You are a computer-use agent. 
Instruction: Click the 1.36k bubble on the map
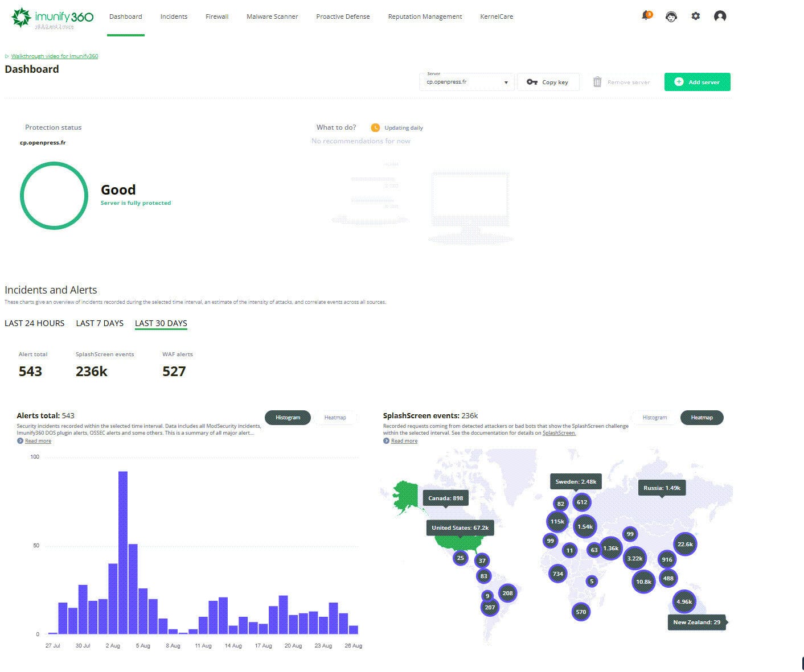(610, 549)
